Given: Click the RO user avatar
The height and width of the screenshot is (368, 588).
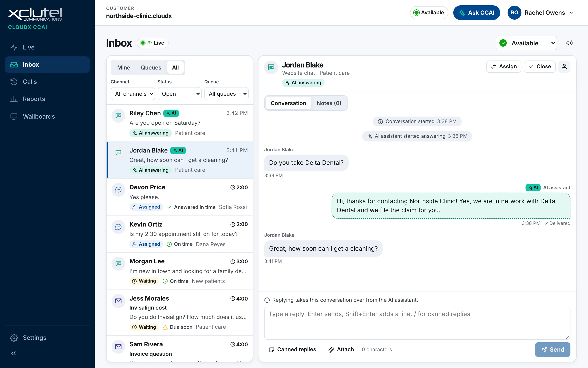Looking at the screenshot, I should [x=514, y=13].
